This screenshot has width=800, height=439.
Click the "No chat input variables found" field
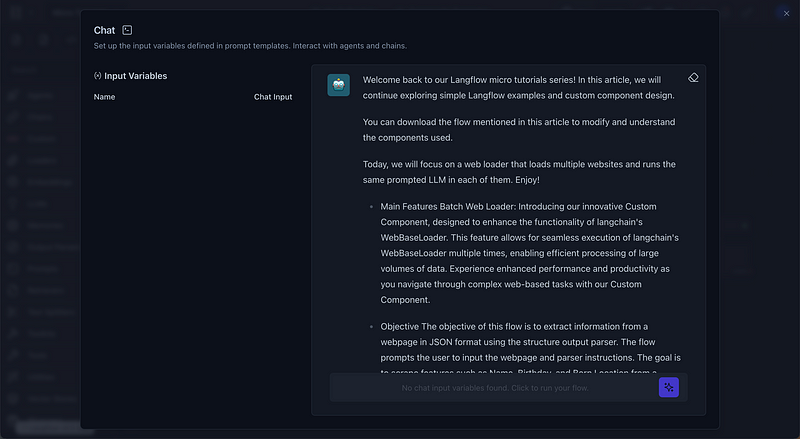pyautogui.click(x=495, y=388)
